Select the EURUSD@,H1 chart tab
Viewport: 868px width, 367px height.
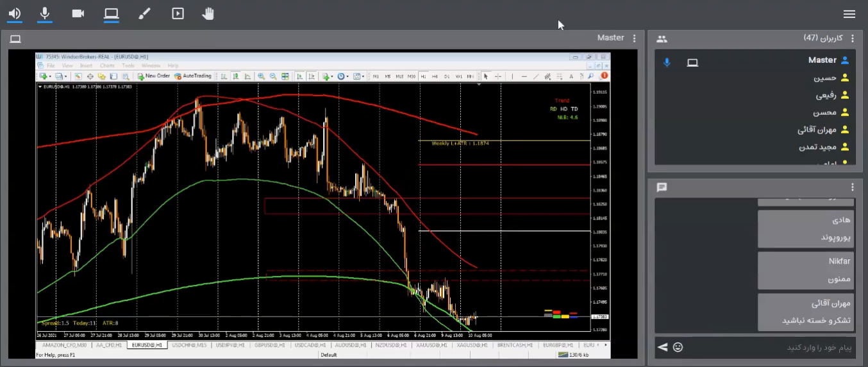click(146, 345)
